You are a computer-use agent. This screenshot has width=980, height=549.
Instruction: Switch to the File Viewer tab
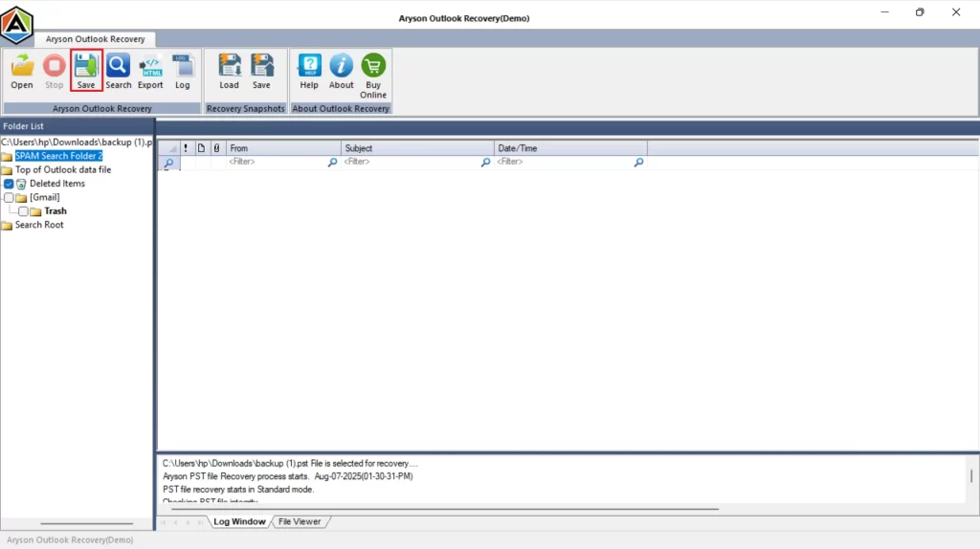300,521
